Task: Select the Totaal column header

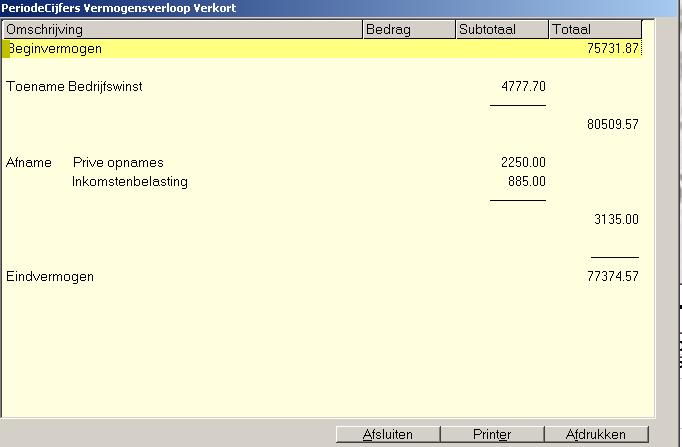Action: point(595,30)
